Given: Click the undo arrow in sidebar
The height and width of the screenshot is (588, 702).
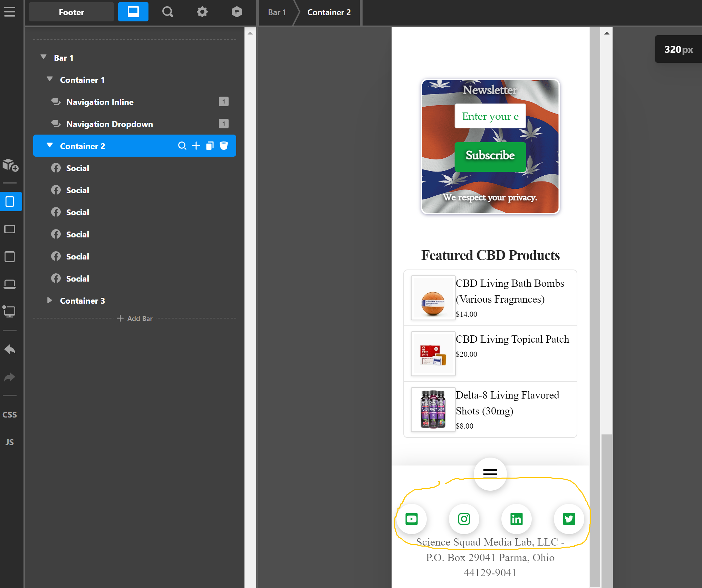Looking at the screenshot, I should [x=10, y=350].
